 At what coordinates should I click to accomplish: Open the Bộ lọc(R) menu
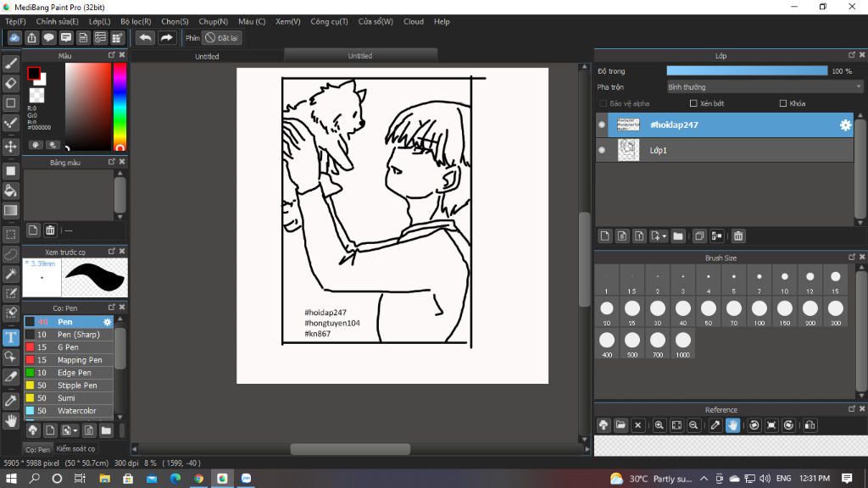pos(136,21)
